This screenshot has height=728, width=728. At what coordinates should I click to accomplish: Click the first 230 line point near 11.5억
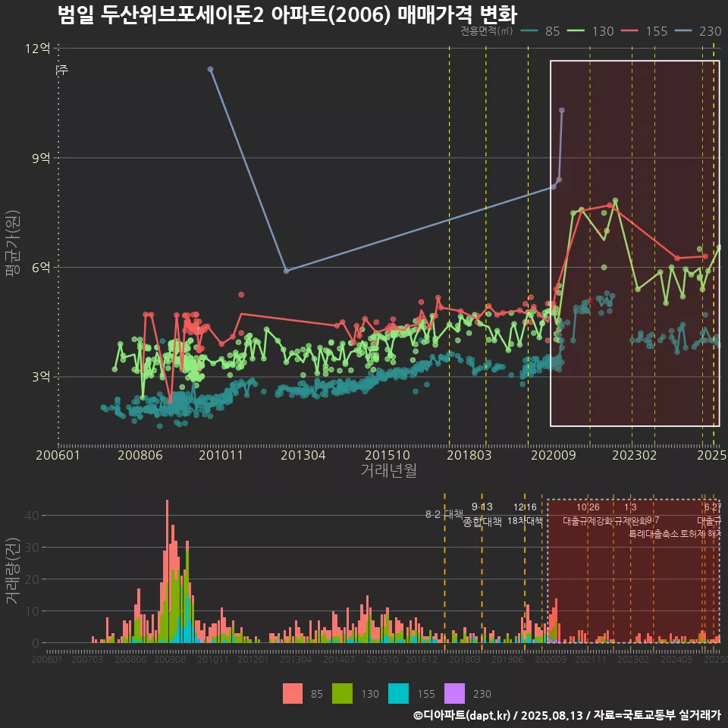point(210,69)
